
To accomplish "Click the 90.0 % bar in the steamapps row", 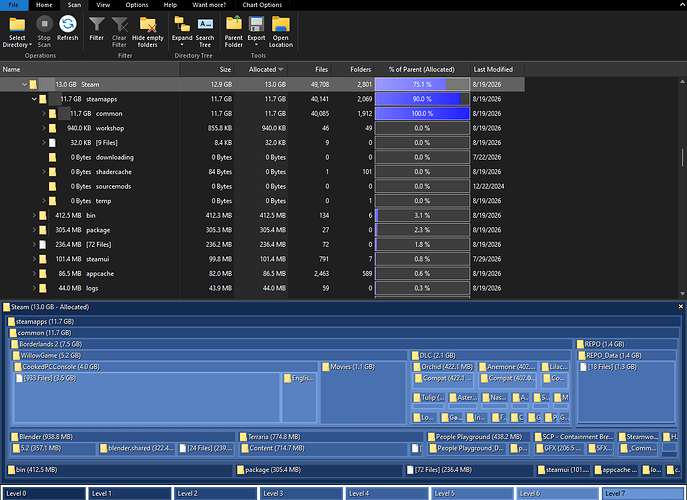I will point(422,99).
